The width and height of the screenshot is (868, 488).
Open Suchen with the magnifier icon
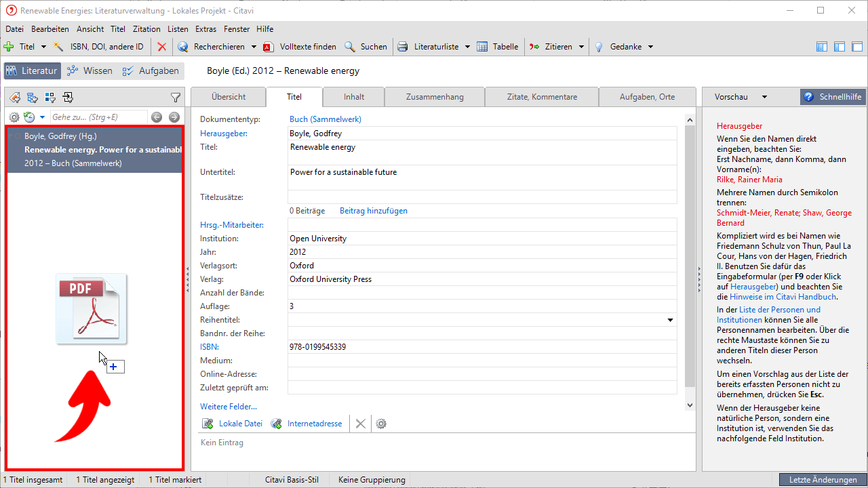(350, 47)
